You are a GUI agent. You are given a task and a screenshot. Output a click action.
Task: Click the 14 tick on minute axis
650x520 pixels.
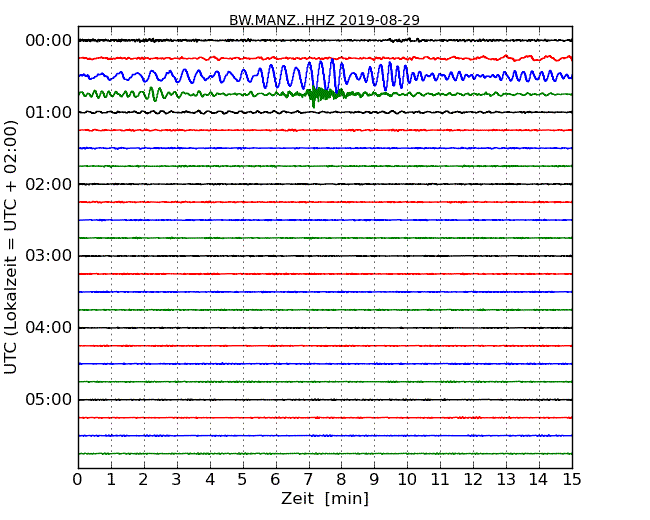[539, 480]
